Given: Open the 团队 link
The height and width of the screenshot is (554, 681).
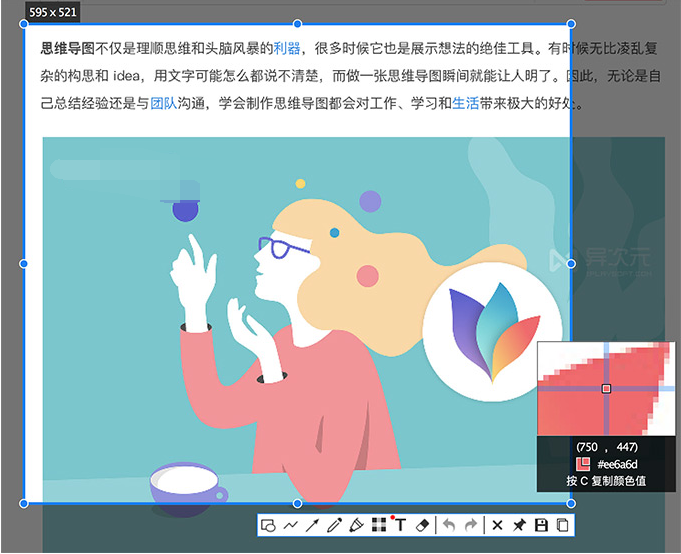Looking at the screenshot, I should tap(164, 103).
